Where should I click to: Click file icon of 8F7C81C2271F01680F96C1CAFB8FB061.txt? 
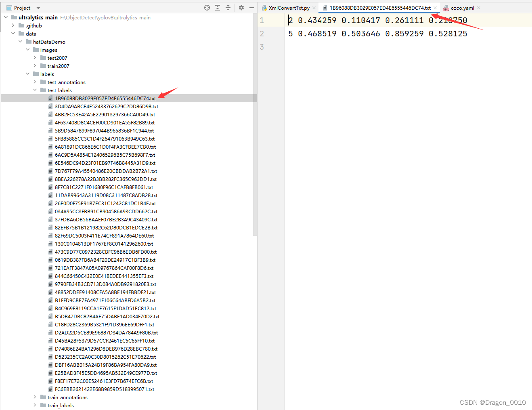[50, 187]
